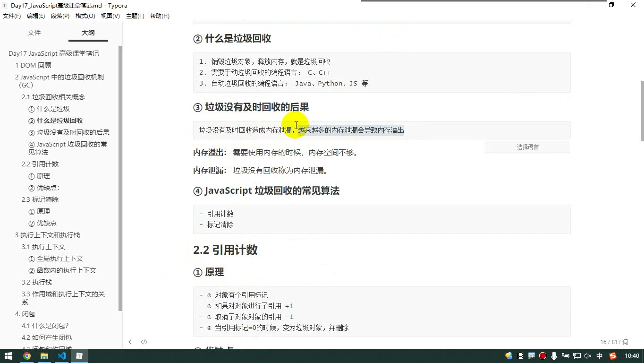Viewport: 644px width, 363px height.
Task: Select outline item ① 什么是垃圾
Action: click(x=49, y=109)
